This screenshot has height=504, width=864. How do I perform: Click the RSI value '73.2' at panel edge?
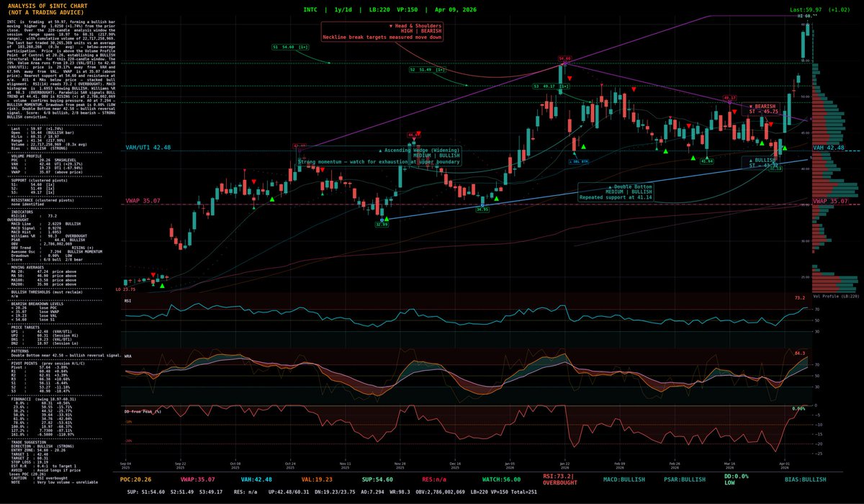pos(799,297)
